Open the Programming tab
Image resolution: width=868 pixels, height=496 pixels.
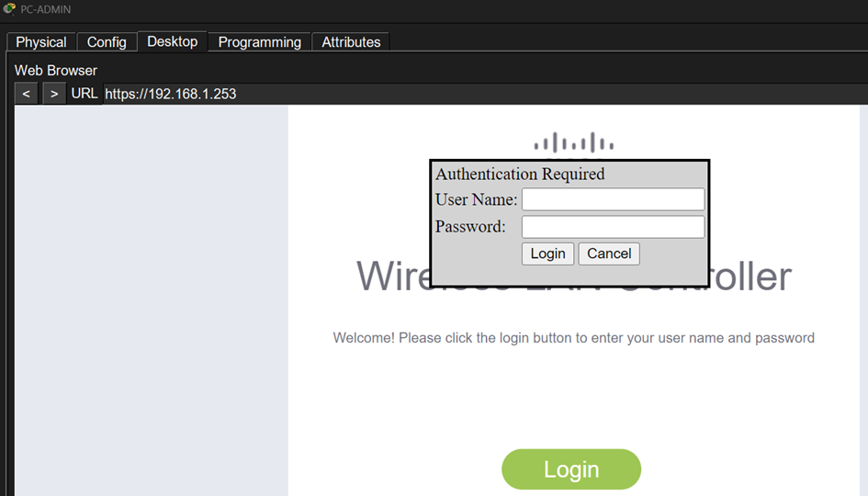click(260, 42)
